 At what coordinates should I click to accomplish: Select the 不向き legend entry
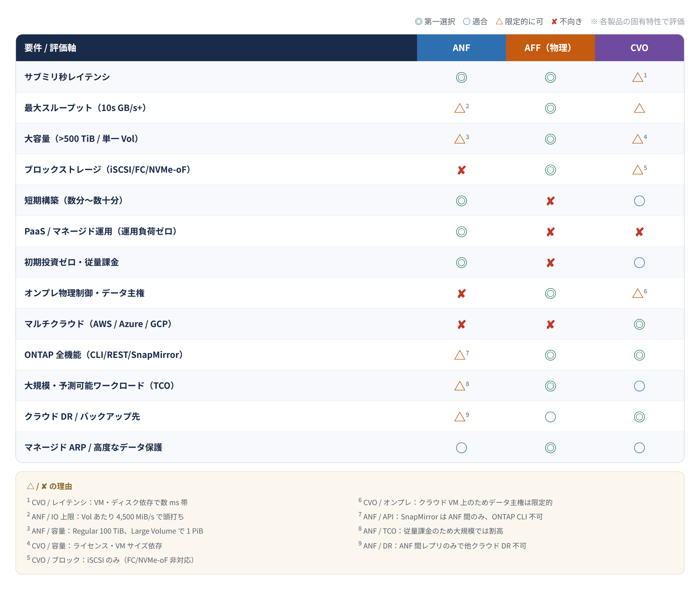[x=567, y=22]
